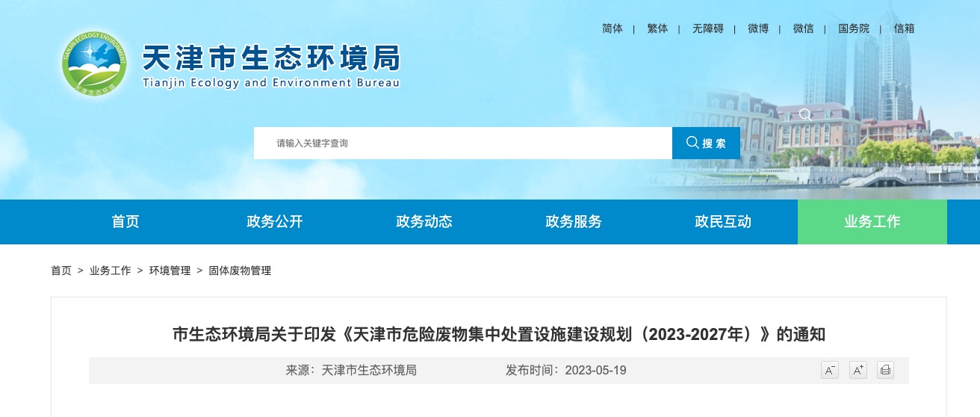980x417 pixels.
Task: Open the 无障碍 accessibility link
Action: point(708,28)
